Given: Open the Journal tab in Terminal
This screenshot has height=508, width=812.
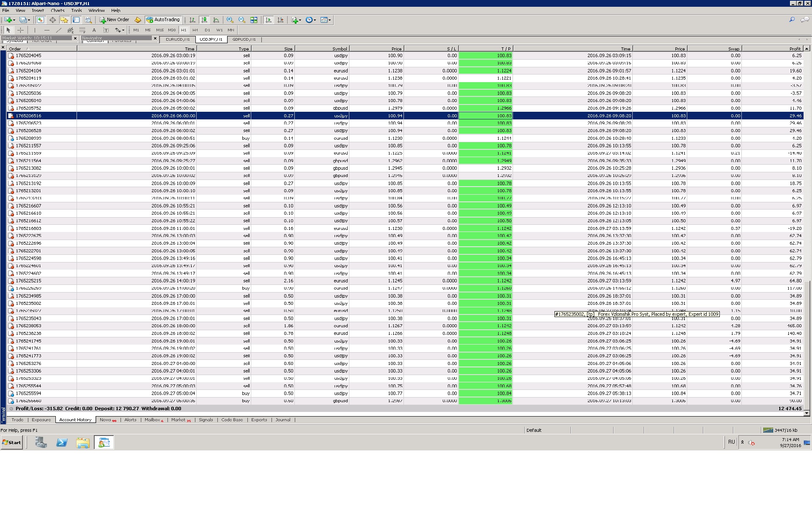Looking at the screenshot, I should tap(283, 420).
